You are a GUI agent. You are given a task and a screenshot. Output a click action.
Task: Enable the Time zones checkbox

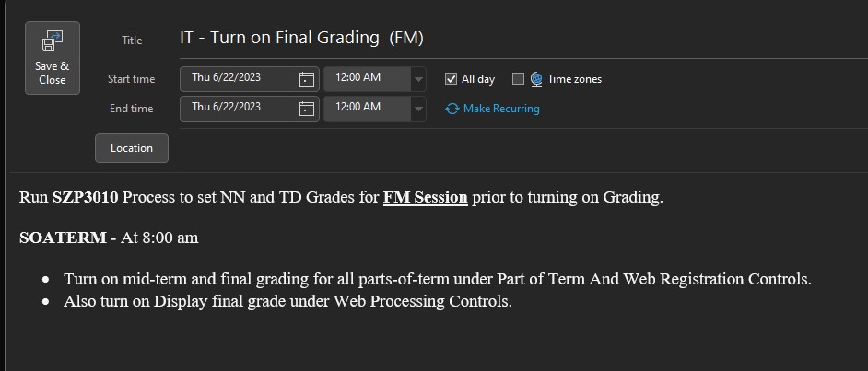(x=518, y=79)
